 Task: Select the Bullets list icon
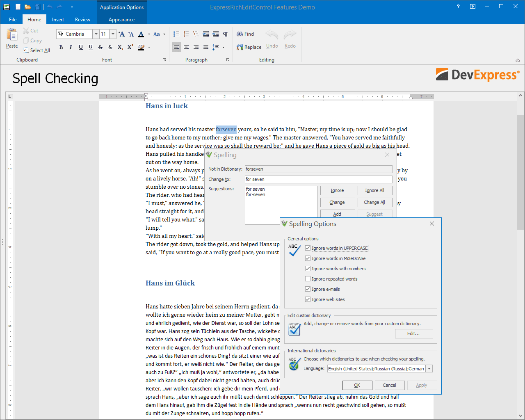176,34
